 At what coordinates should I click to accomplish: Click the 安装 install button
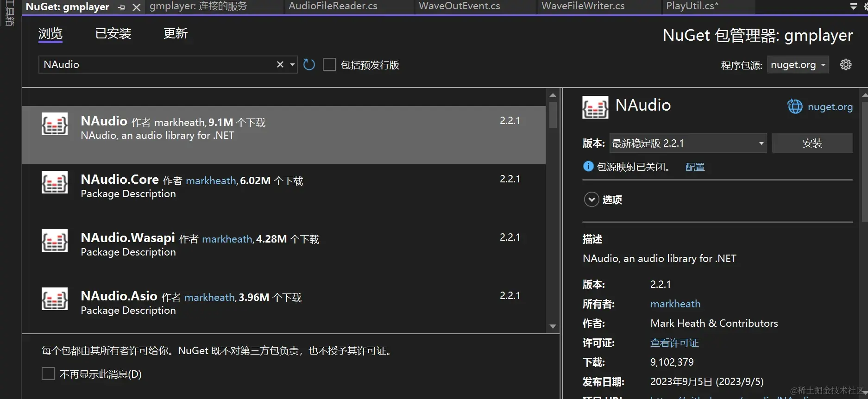(x=812, y=143)
